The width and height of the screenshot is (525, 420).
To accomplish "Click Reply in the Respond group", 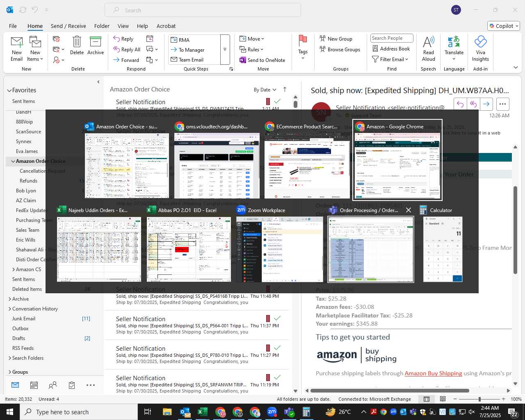I will click(x=123, y=39).
